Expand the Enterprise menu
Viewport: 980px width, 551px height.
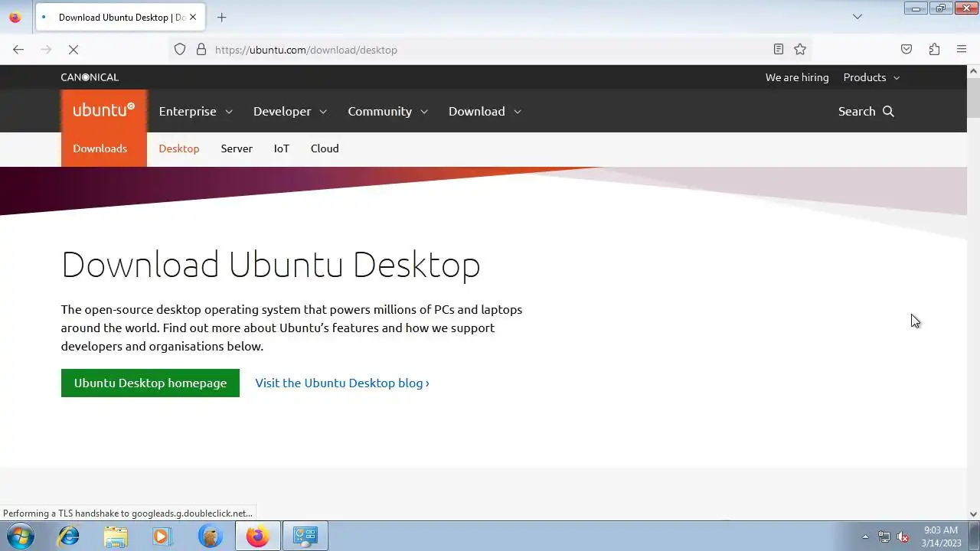point(195,112)
